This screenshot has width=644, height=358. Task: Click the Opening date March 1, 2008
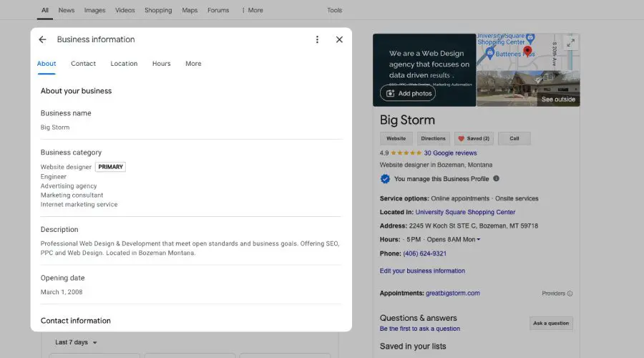pyautogui.click(x=62, y=292)
